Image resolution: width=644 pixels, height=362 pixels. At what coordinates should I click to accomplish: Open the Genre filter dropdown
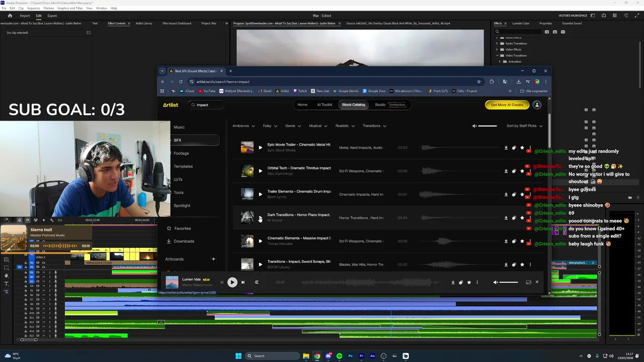(293, 126)
